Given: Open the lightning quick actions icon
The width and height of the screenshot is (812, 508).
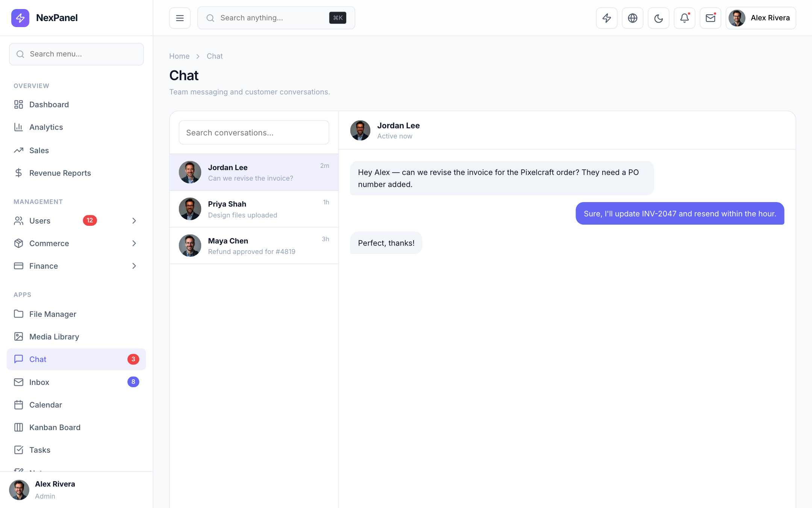Looking at the screenshot, I should [x=606, y=18].
